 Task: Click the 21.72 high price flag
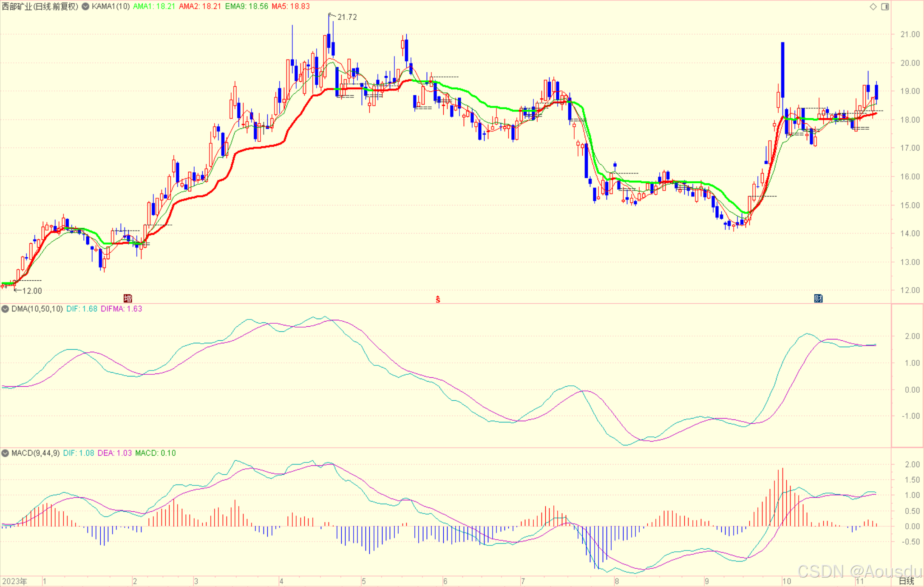[346, 17]
